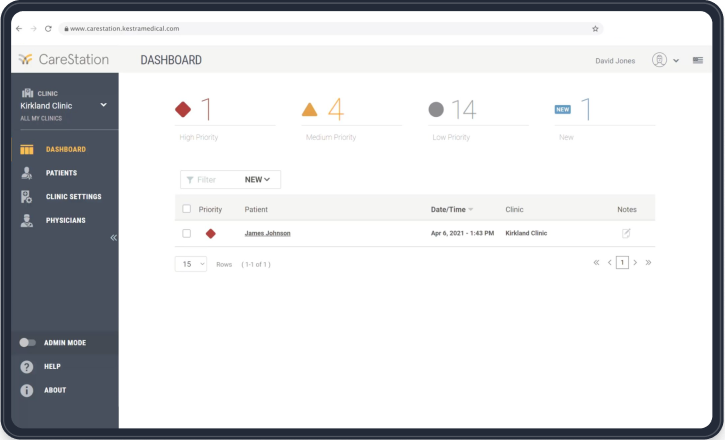Click the orange triangle Medium Priority icon
Screen dimensions: 725x440
[309, 110]
